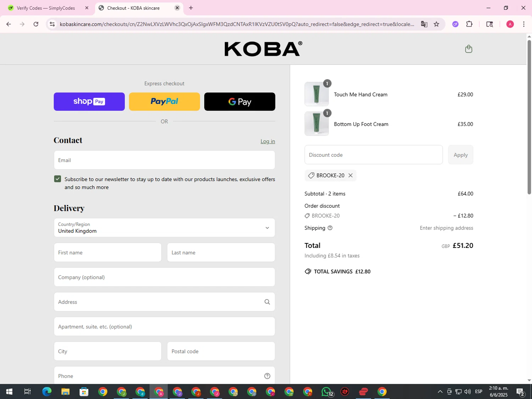The width and height of the screenshot is (532, 399).
Task: Open a new browser tab
Action: (x=191, y=8)
